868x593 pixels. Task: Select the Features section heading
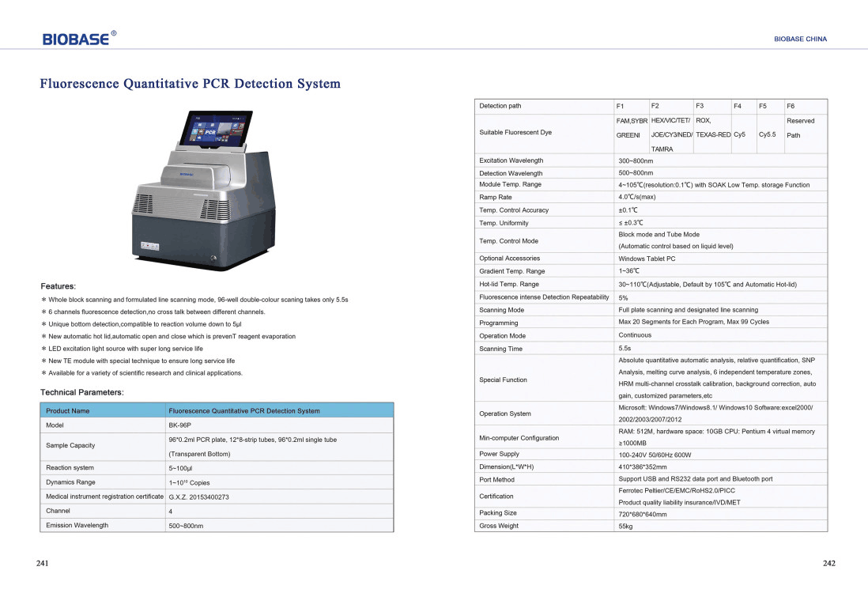pos(57,286)
